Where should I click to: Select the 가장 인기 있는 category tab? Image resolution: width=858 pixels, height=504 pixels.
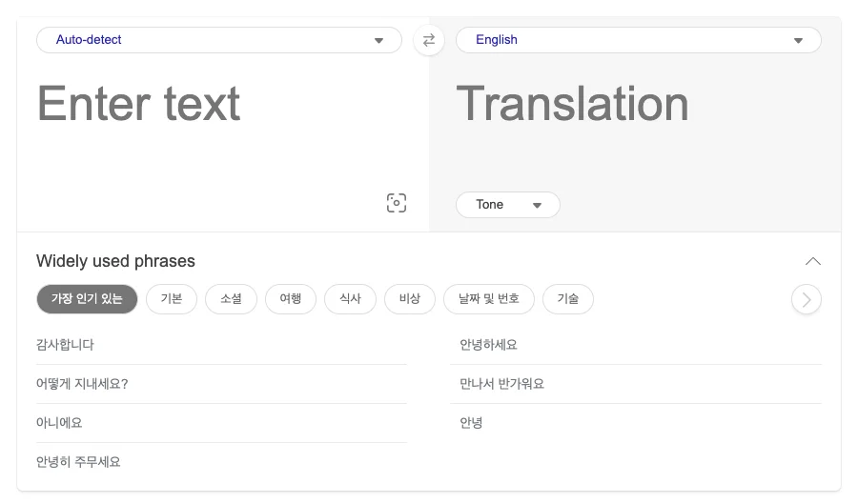pos(87,299)
